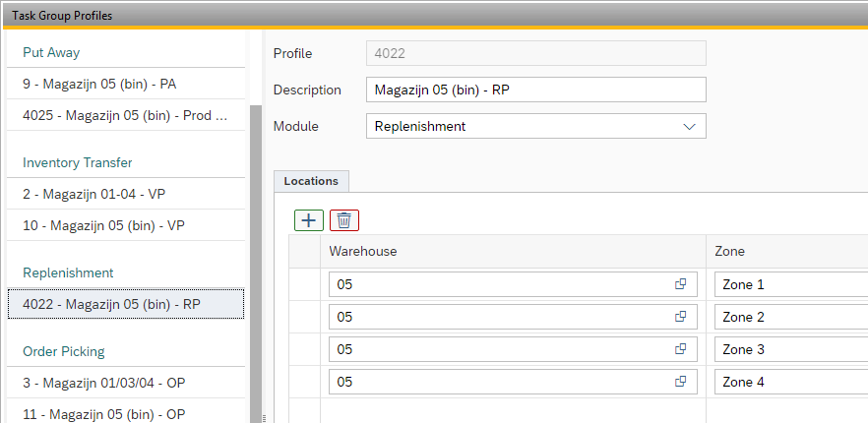Open warehouse lookup icon in Zone 2 row
This screenshot has width=868, height=423.
point(679,317)
